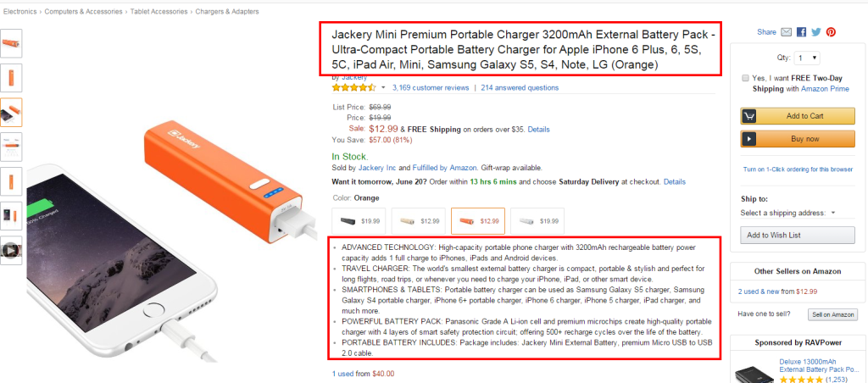Click the play arrow on Buy now
The width and height of the screenshot is (868, 383).
(749, 139)
